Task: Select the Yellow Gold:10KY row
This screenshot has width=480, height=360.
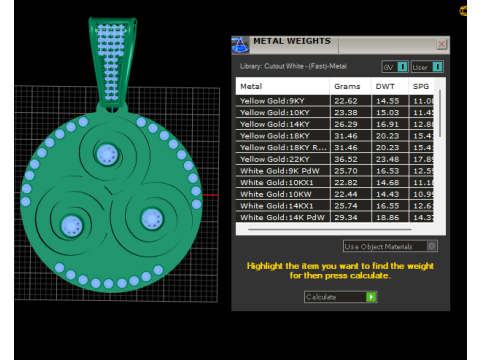Action: pos(335,113)
